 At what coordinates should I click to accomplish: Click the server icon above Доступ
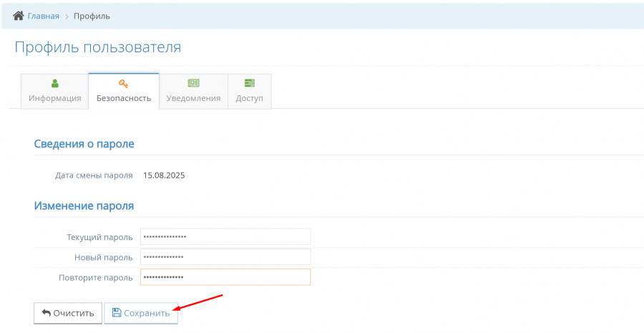tap(250, 84)
